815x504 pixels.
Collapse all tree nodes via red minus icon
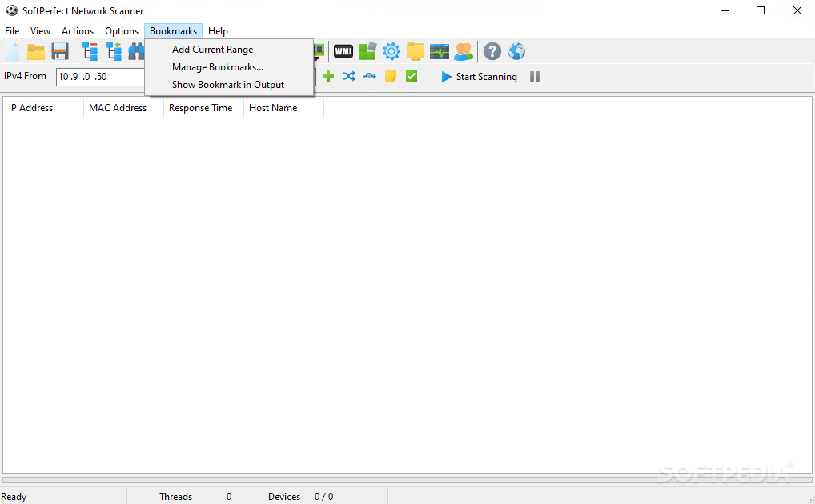(x=90, y=51)
